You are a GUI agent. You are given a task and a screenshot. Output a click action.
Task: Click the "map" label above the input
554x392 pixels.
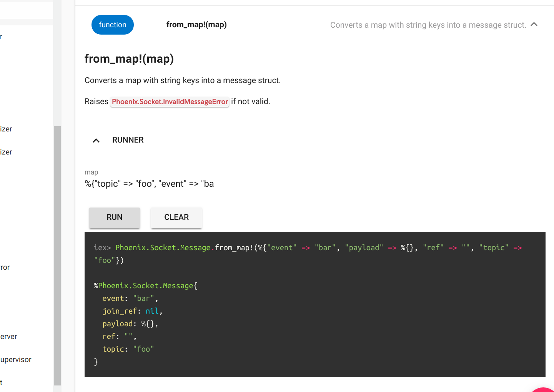pyautogui.click(x=91, y=172)
